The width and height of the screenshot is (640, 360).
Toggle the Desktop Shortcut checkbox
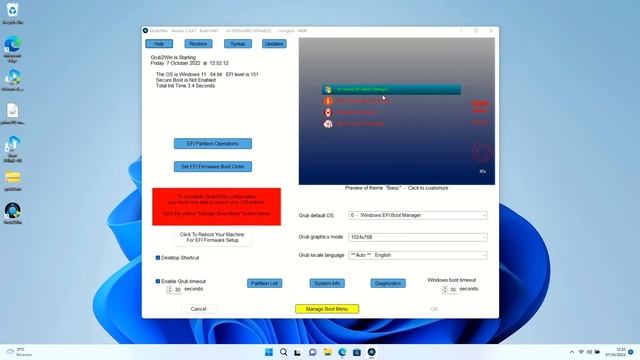point(158,258)
